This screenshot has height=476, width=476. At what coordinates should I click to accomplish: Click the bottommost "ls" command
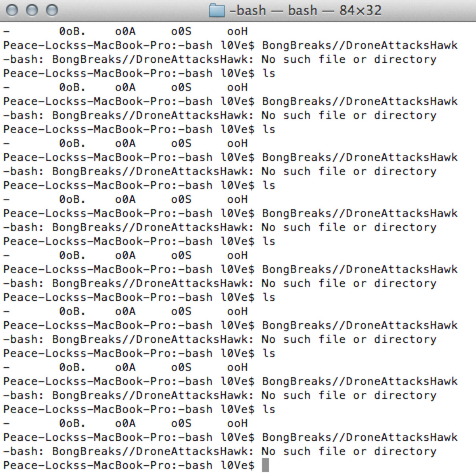(x=269, y=409)
